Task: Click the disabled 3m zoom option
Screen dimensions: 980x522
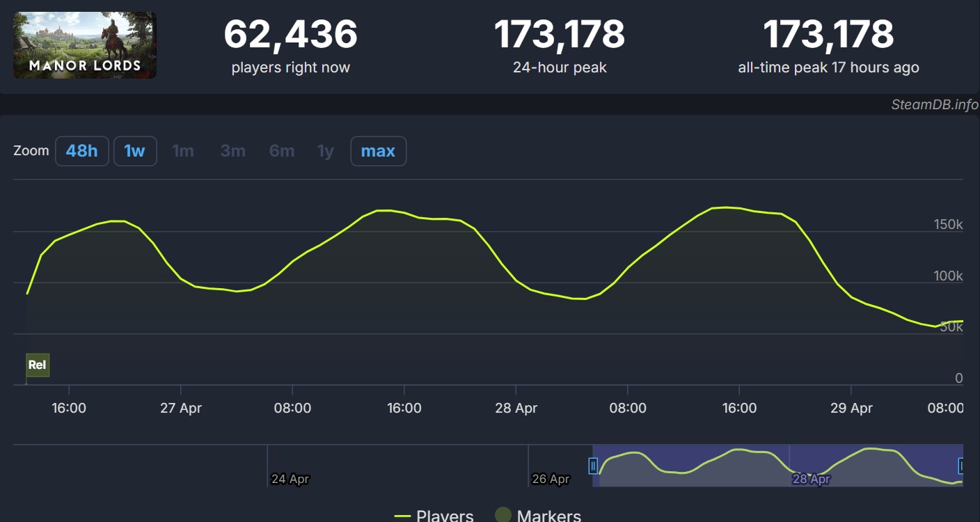Action: click(x=232, y=151)
